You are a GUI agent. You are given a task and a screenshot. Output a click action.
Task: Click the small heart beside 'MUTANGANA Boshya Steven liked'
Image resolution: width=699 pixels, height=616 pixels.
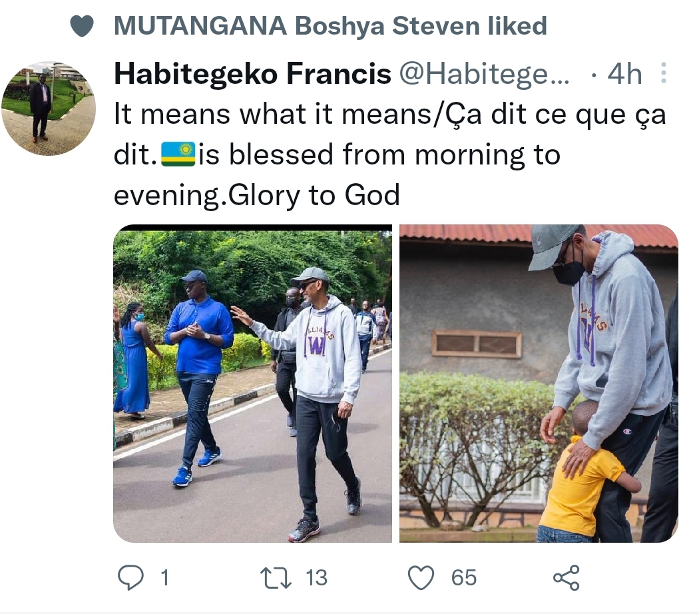pyautogui.click(x=82, y=27)
